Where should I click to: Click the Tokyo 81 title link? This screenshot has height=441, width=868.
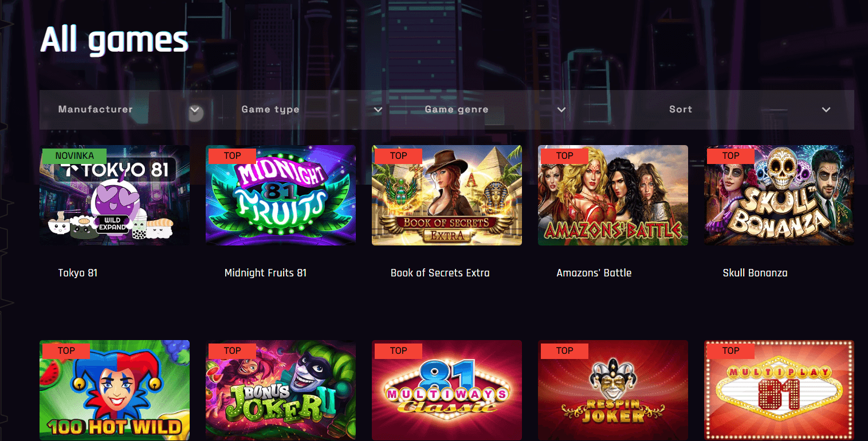pyautogui.click(x=78, y=273)
